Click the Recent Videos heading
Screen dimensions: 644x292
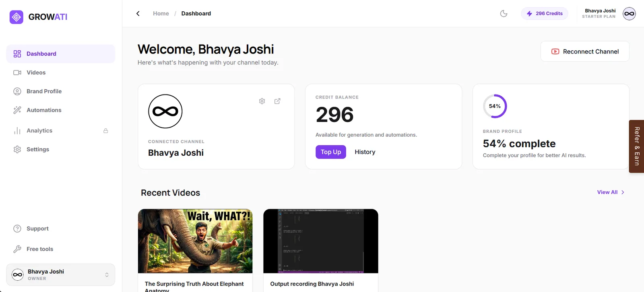170,193
